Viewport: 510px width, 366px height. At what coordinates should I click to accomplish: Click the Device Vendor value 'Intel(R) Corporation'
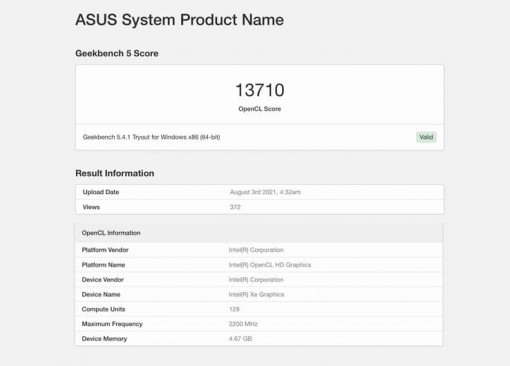point(256,280)
